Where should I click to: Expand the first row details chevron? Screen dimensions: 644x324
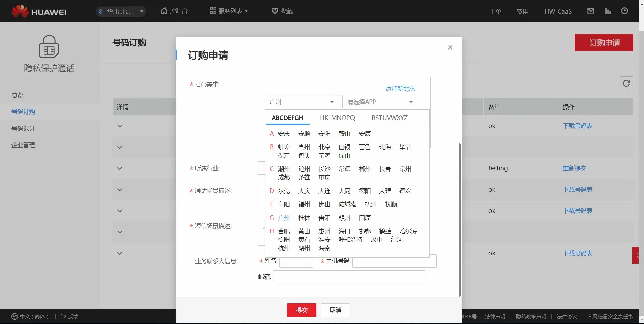tap(120, 126)
